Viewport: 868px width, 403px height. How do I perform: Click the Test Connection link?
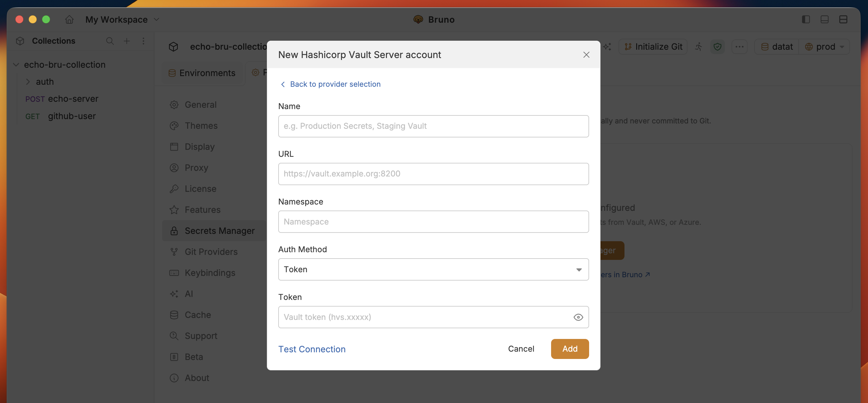pyautogui.click(x=312, y=349)
